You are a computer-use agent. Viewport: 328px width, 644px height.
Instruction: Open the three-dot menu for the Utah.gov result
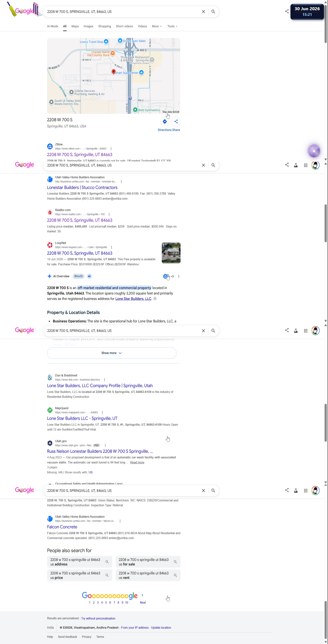point(105,445)
